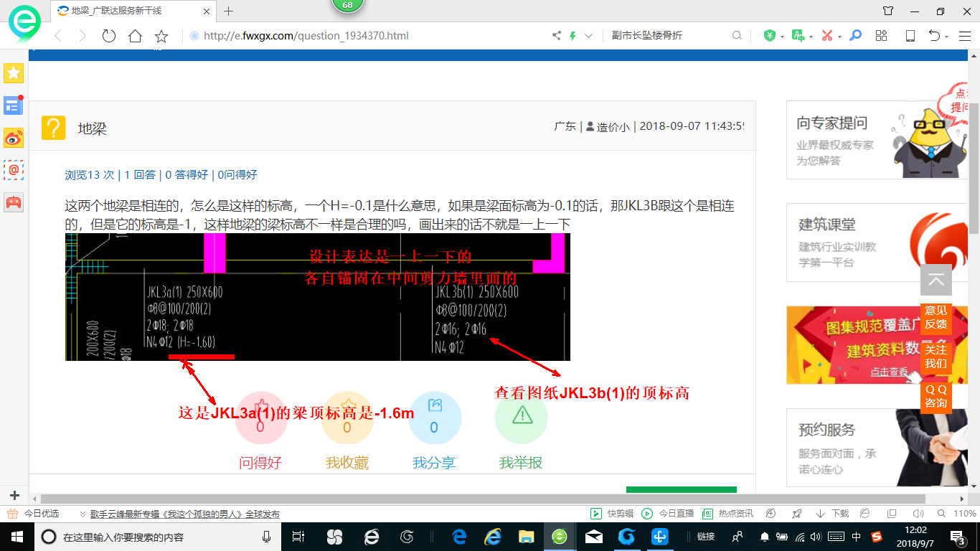Screen dimensions: 980x551
Task: Expand the dropdown next to undo arrow
Action: [947, 37]
